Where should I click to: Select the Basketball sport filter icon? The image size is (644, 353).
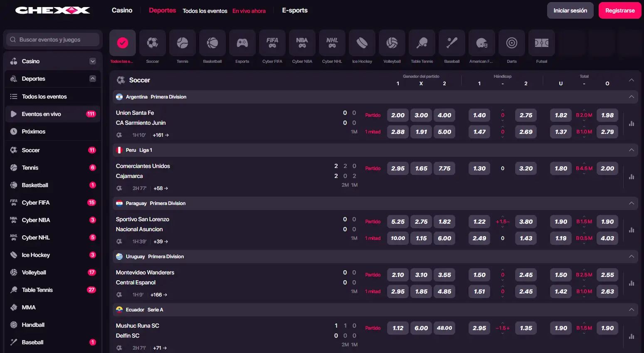(212, 43)
